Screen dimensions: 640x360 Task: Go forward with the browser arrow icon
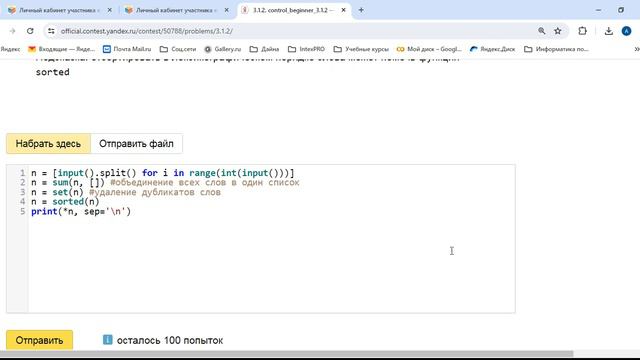[x=12, y=31]
